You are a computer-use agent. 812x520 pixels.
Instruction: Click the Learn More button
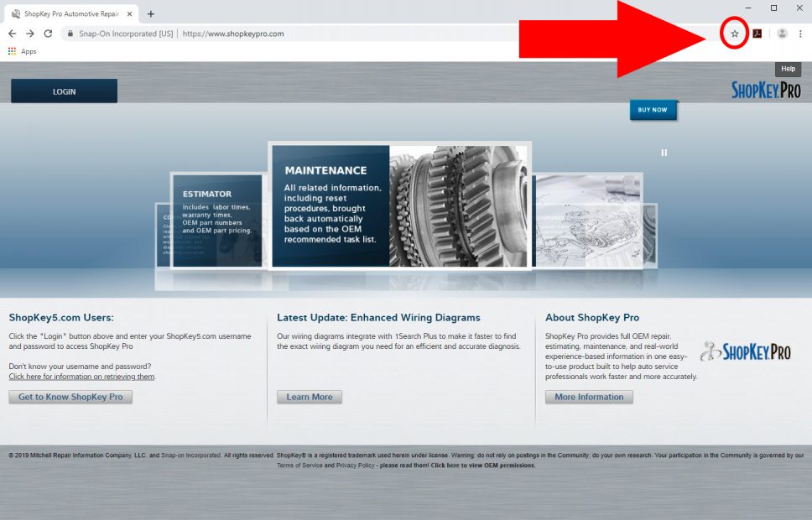309,397
